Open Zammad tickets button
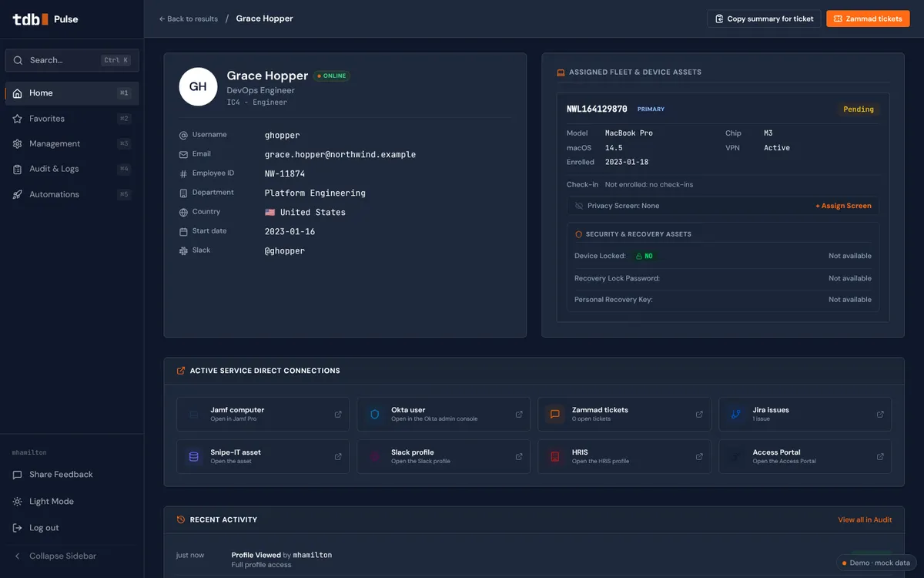 click(x=868, y=18)
